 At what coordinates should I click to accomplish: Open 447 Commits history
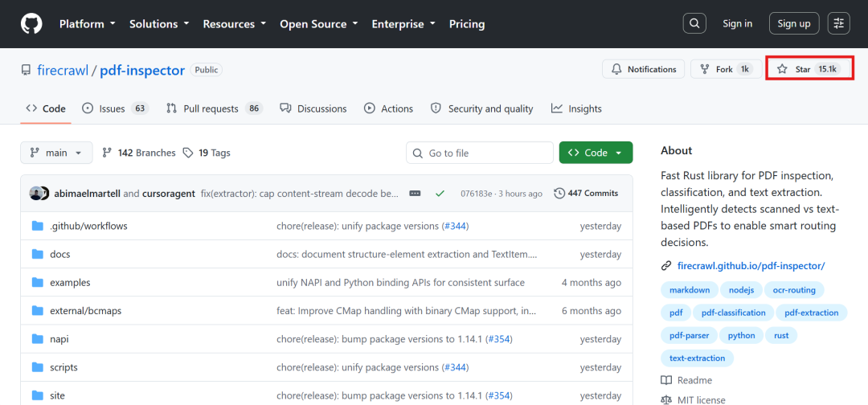pos(586,194)
